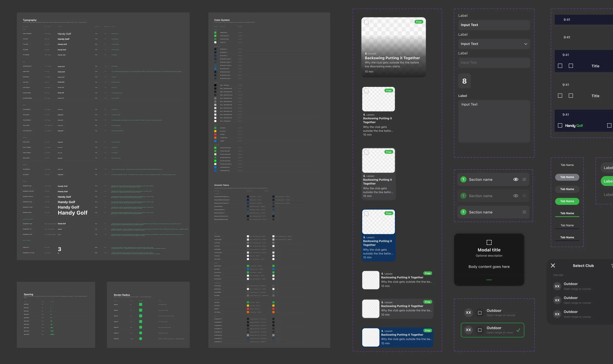Screen dimensions: 613x364
Task: Click the Semantic Tokens heading
Action: click(221, 185)
